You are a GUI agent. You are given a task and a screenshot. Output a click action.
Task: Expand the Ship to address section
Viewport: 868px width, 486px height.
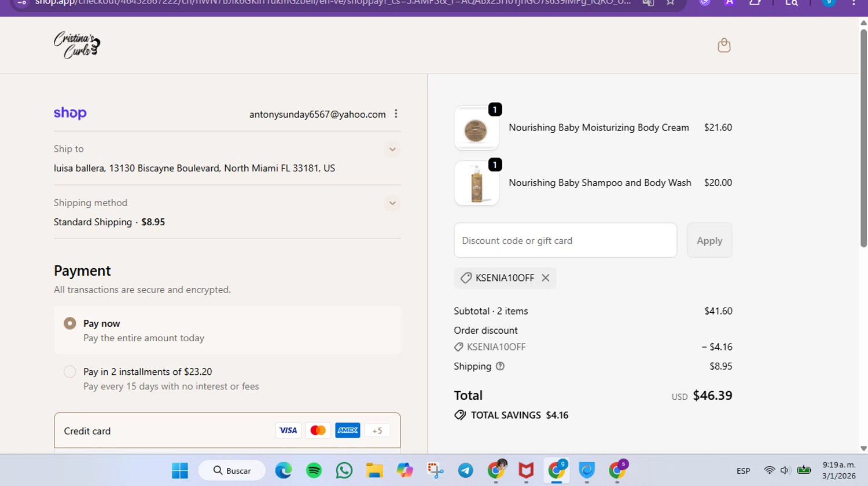coord(392,149)
